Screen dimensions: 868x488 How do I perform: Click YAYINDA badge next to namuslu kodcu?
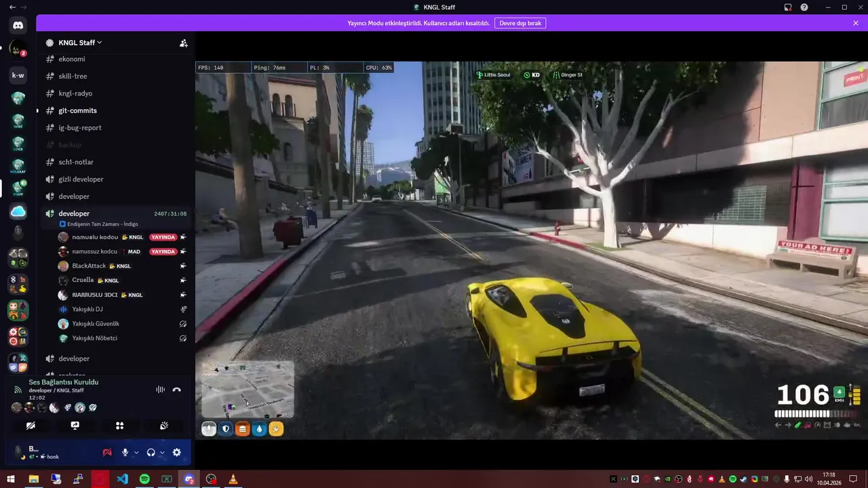(x=163, y=237)
